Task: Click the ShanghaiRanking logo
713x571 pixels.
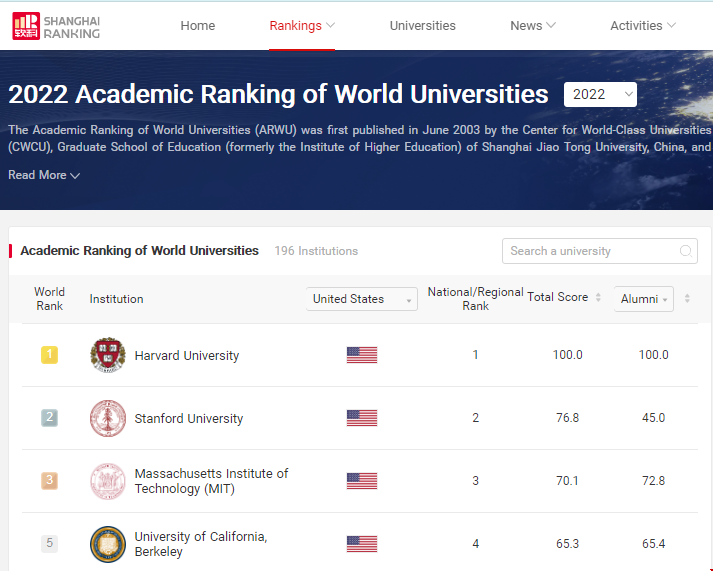Action: click(56, 26)
